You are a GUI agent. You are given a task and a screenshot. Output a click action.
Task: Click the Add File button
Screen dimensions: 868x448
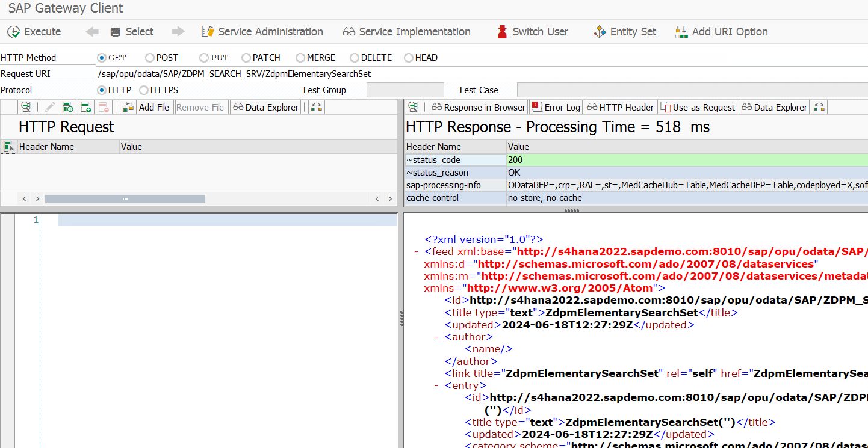(x=155, y=107)
